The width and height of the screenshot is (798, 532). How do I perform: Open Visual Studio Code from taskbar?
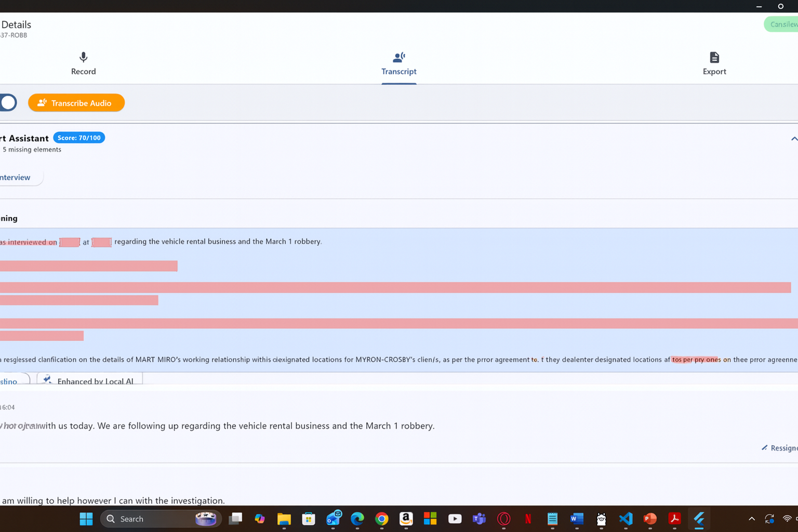pos(626,518)
